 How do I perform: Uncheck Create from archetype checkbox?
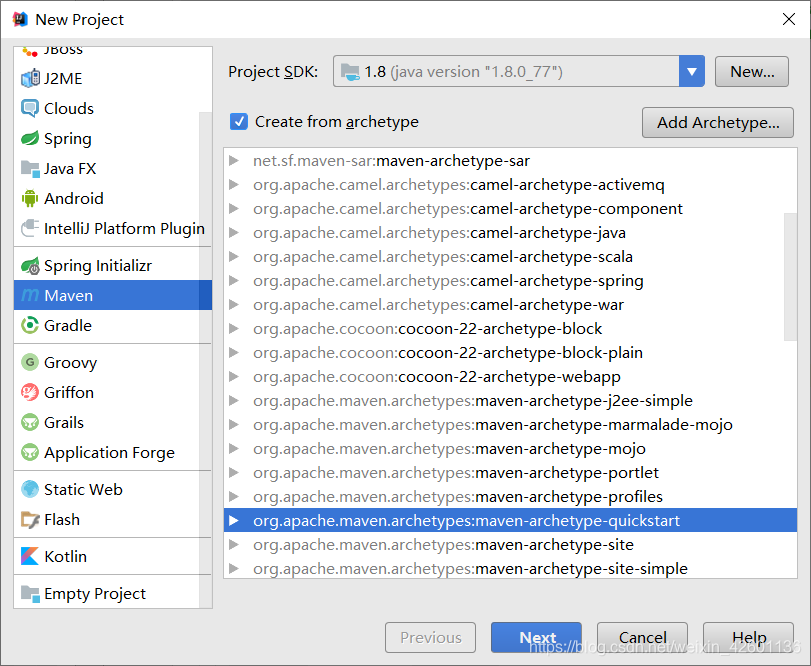click(239, 122)
